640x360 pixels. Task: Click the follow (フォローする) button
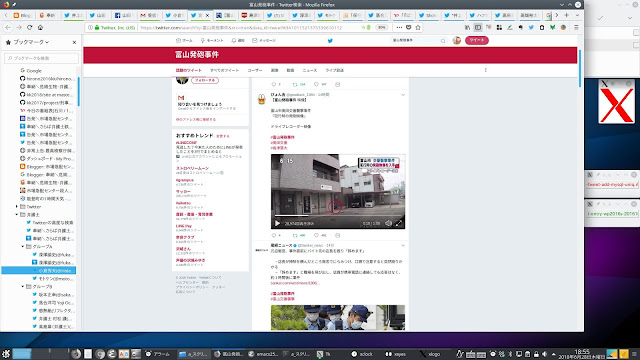tap(205, 80)
